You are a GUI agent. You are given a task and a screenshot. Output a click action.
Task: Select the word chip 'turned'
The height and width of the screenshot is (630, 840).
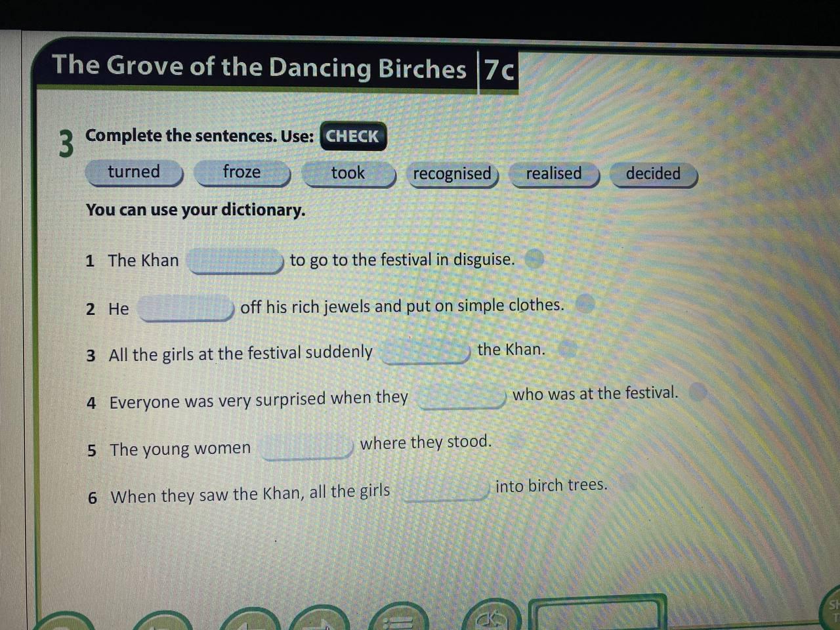pos(134,173)
